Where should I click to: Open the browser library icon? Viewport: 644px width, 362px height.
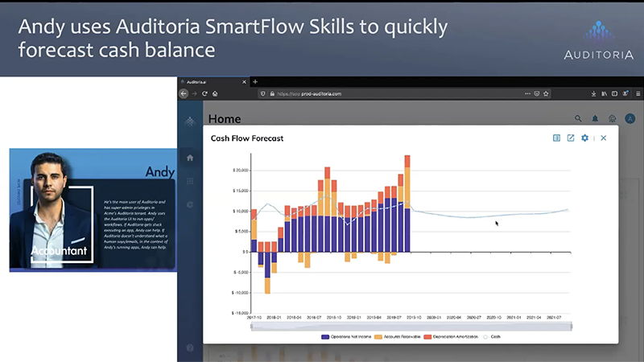605,93
